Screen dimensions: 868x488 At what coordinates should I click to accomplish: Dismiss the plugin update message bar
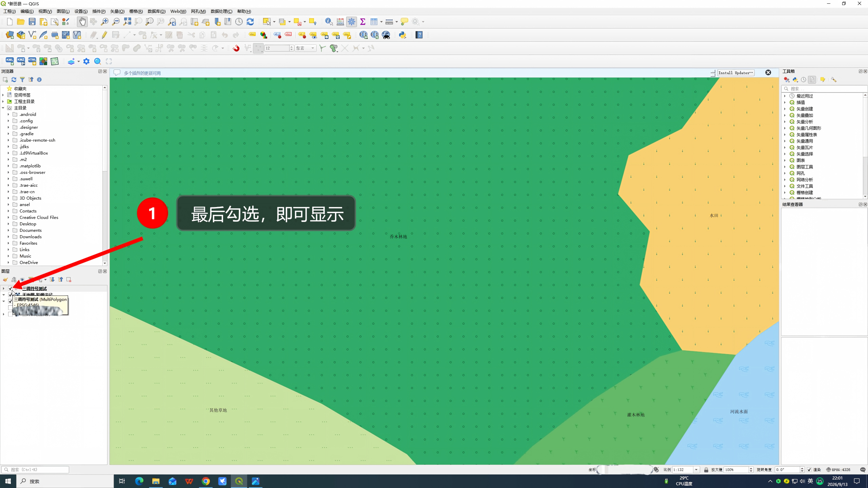(x=768, y=73)
